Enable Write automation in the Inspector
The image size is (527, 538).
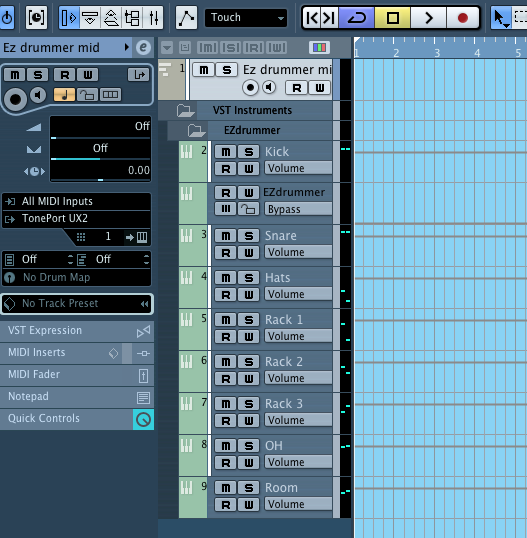pyautogui.click(x=87, y=74)
